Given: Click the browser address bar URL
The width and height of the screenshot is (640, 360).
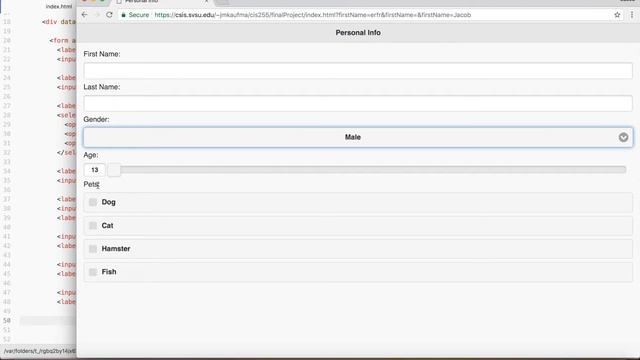Looking at the screenshot, I should (x=313, y=15).
